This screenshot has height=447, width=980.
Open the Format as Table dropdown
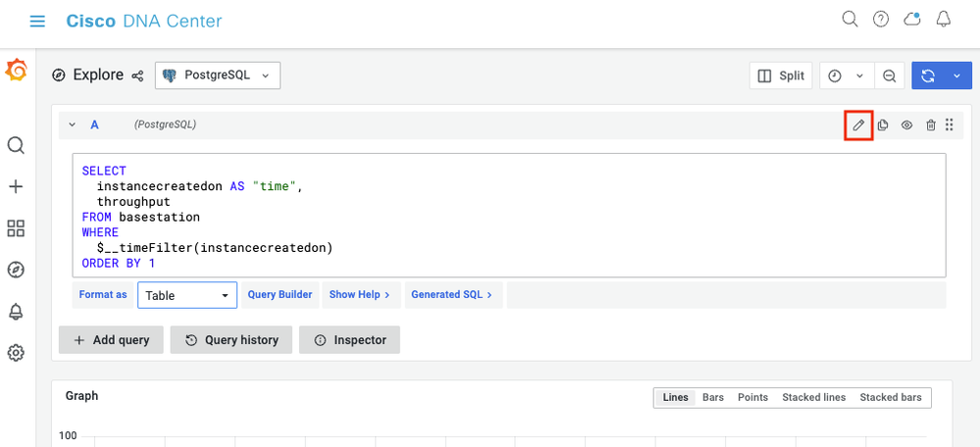186,295
